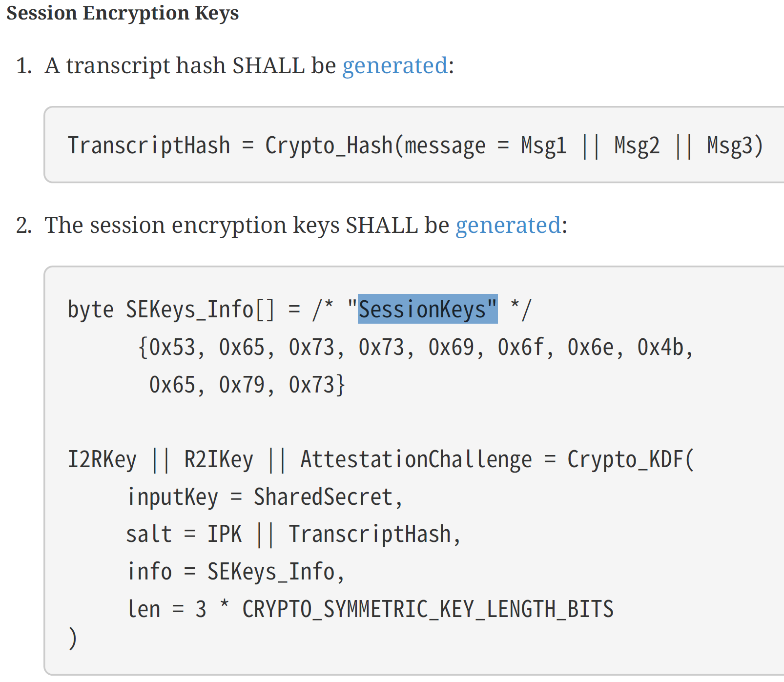Click the highlighted "SessionKeys" text
The width and height of the screenshot is (784, 682).
click(x=428, y=310)
